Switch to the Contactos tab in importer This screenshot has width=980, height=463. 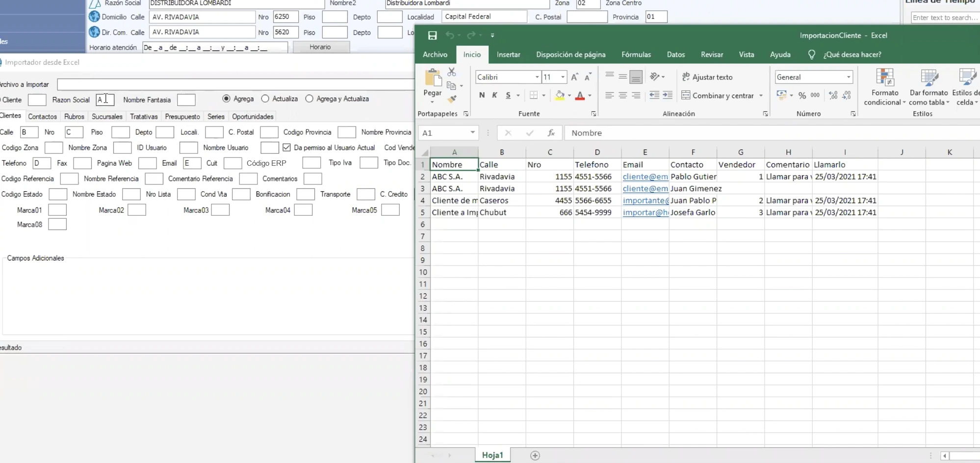(x=42, y=117)
